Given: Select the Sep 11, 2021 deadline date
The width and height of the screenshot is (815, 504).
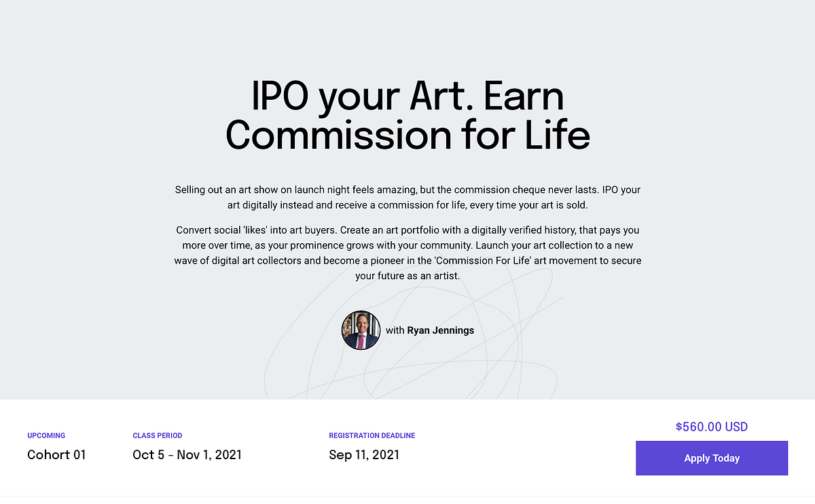Looking at the screenshot, I should (x=364, y=454).
